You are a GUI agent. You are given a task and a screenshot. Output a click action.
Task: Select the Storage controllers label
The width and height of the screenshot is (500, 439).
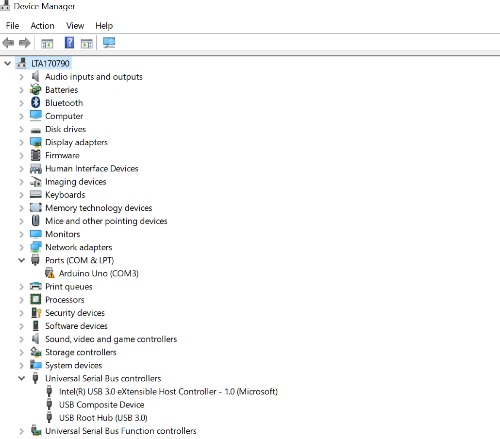click(81, 352)
